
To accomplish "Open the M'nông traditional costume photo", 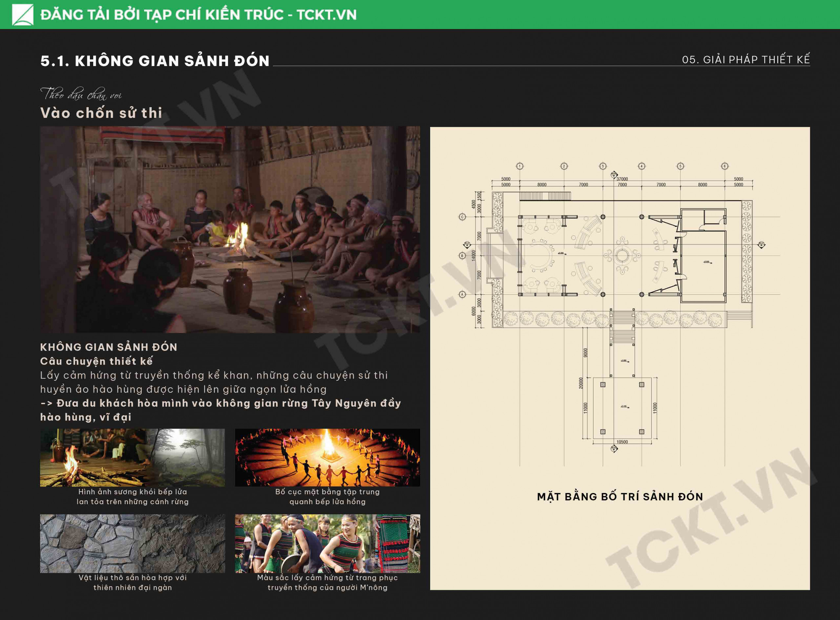I will pyautogui.click(x=327, y=543).
